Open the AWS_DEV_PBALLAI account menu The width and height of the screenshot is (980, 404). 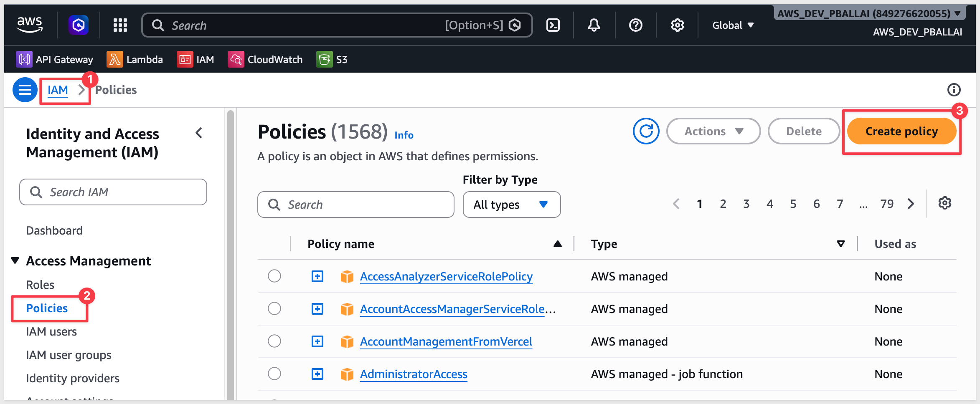point(869,13)
